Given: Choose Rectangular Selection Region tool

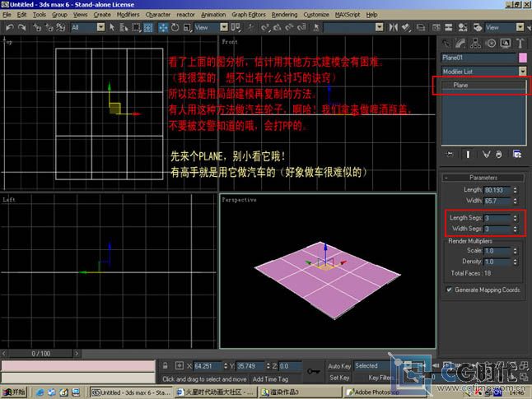Looking at the screenshot, I should point(136,27).
